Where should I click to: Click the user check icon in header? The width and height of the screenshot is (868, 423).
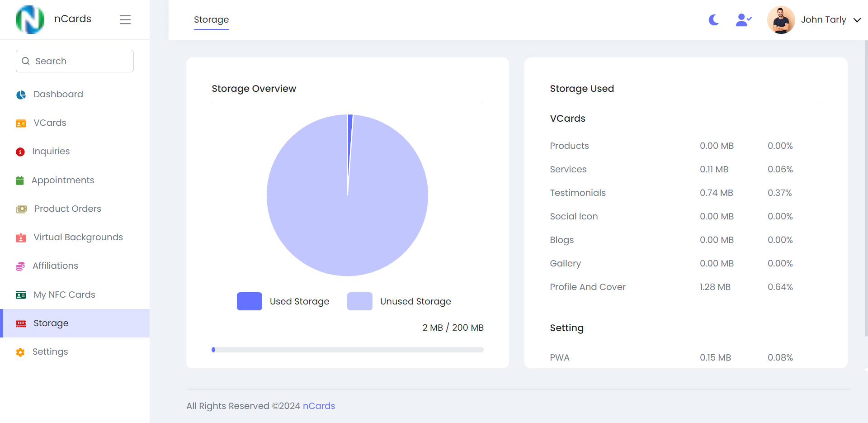tap(743, 20)
